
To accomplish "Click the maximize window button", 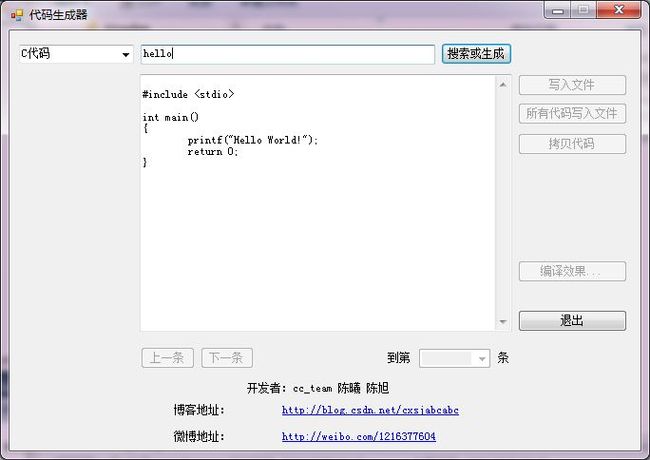I will 583,10.
